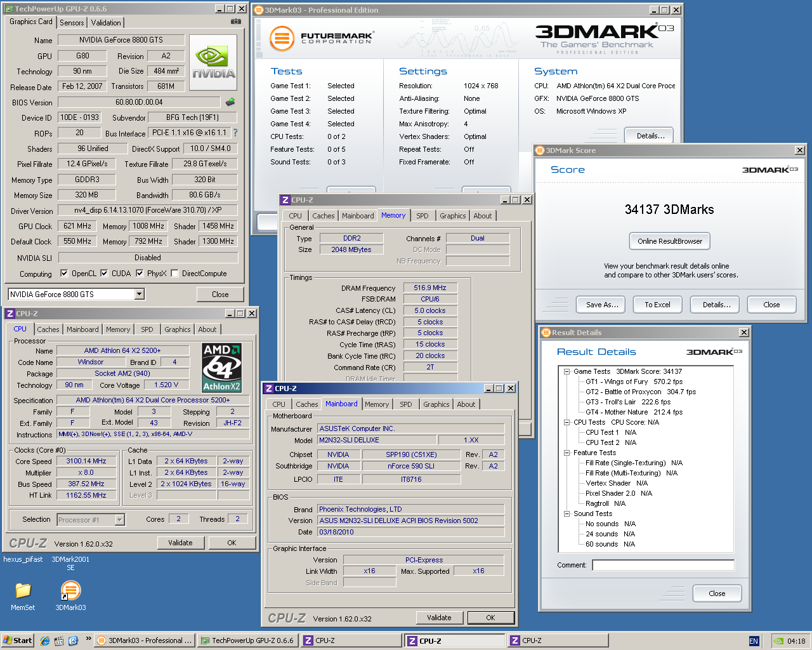Viewport: 812px width, 650px height.
Task: Click the To Excel button
Action: (657, 305)
